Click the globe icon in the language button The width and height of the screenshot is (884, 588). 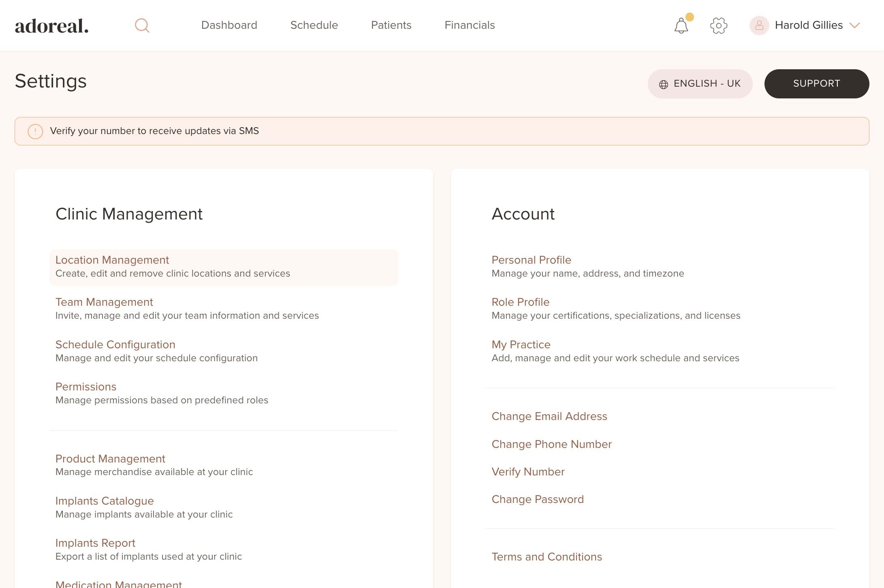[663, 84]
